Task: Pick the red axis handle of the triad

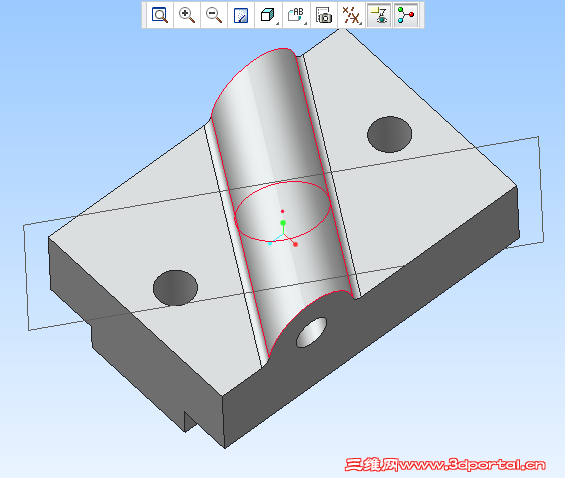Action: [x=295, y=245]
